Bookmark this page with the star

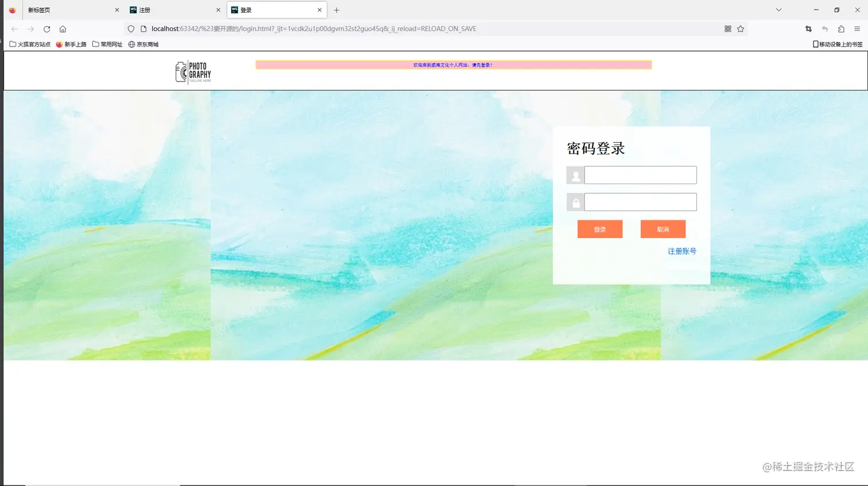(741, 29)
